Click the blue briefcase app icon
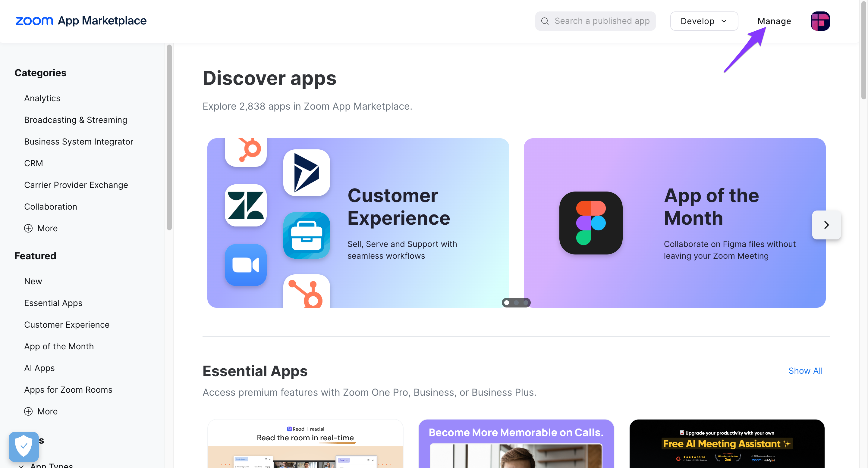 [x=306, y=235]
